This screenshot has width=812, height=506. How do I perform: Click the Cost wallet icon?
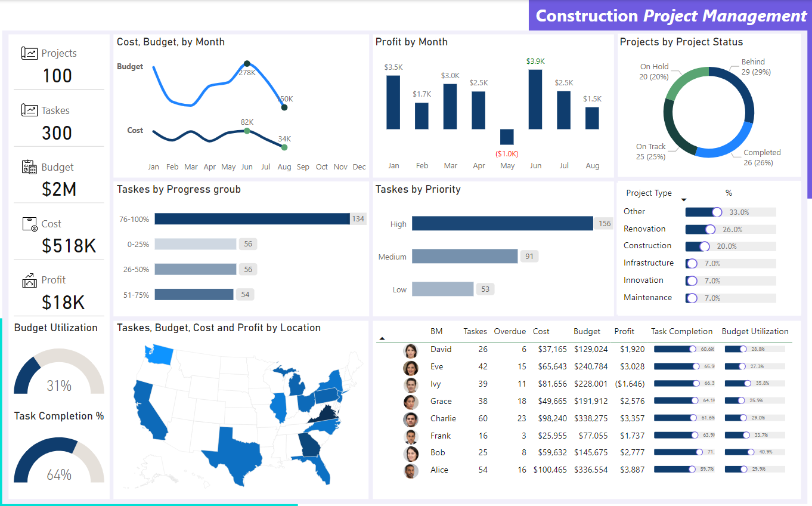click(29, 224)
